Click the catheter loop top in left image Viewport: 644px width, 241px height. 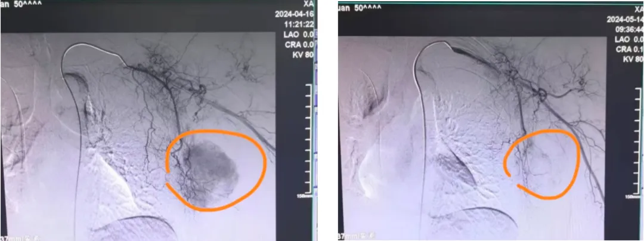pos(89,46)
